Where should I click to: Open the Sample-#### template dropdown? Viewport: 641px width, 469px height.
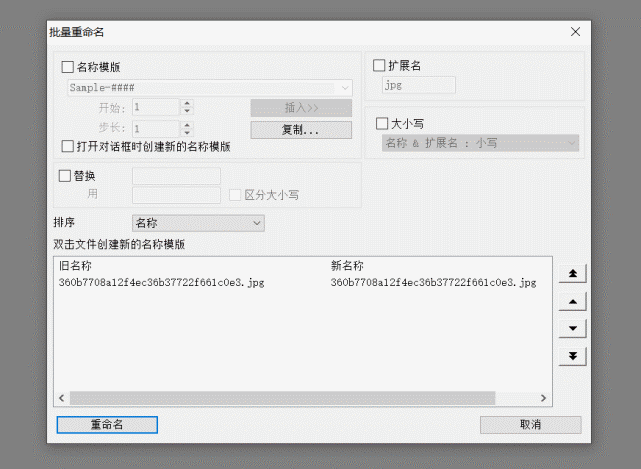click(345, 88)
